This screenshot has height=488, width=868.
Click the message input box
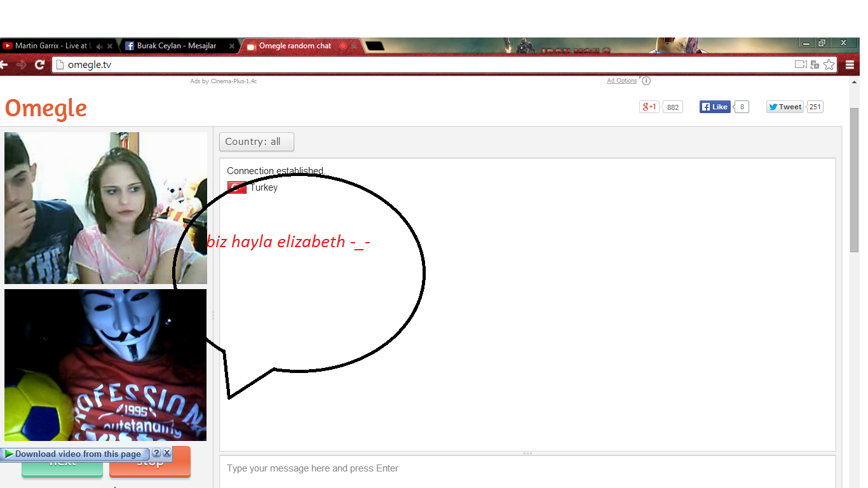click(527, 471)
